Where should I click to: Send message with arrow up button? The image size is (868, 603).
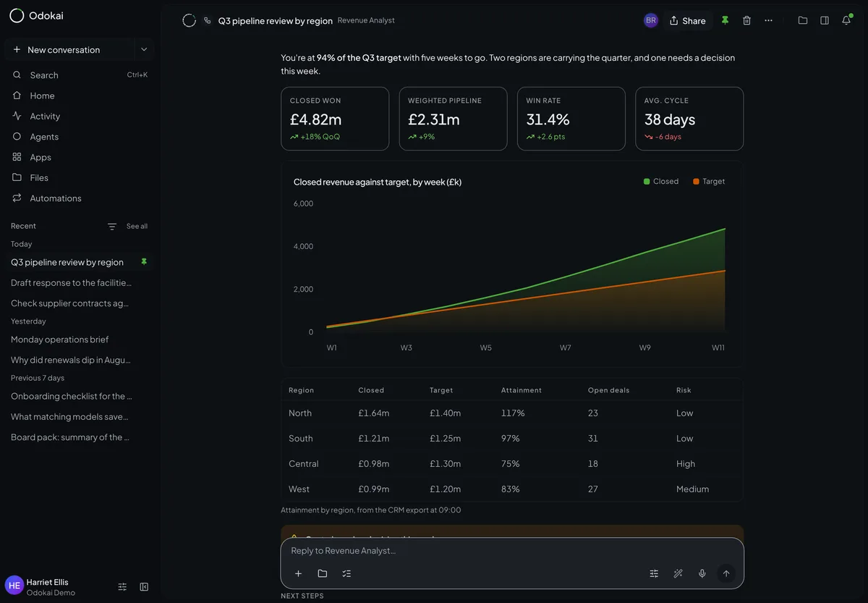pyautogui.click(x=726, y=573)
